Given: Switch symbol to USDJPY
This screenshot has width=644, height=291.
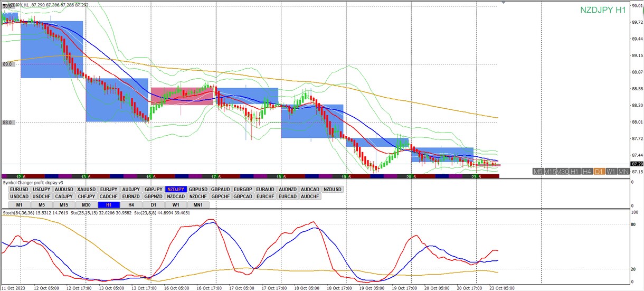Looking at the screenshot, I should [x=41, y=189].
